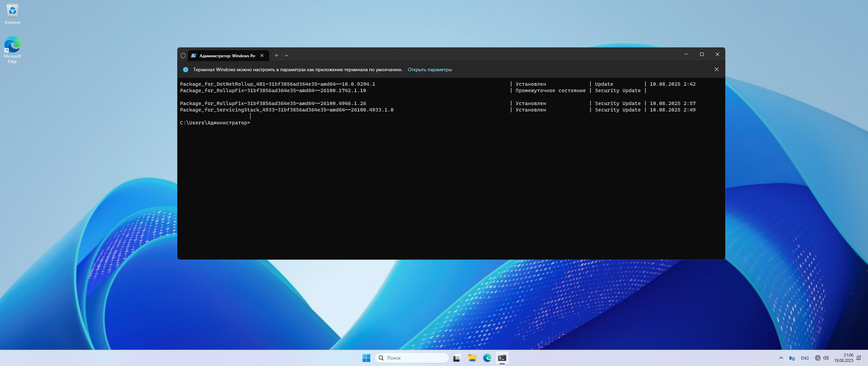Minimize the Windows Terminal window
Image resolution: width=868 pixels, height=366 pixels.
point(686,54)
